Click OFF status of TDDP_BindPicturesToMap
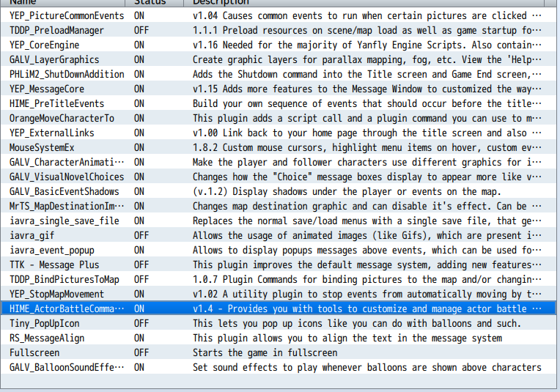560x392 pixels. (x=141, y=279)
